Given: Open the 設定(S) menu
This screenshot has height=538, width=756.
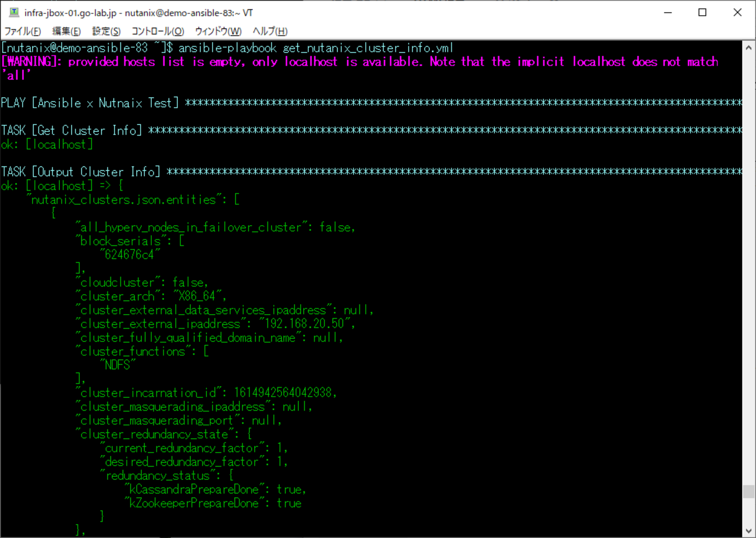Looking at the screenshot, I should click(x=106, y=31).
